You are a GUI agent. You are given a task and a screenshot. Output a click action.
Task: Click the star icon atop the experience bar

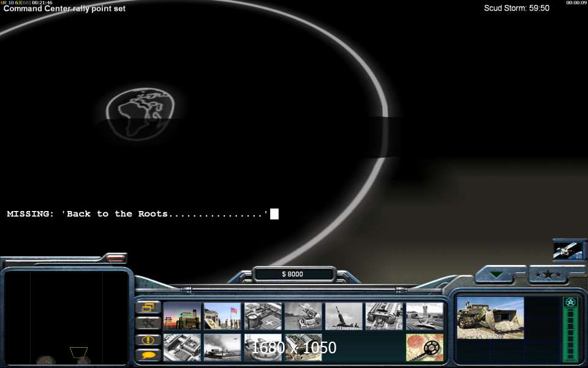570,302
